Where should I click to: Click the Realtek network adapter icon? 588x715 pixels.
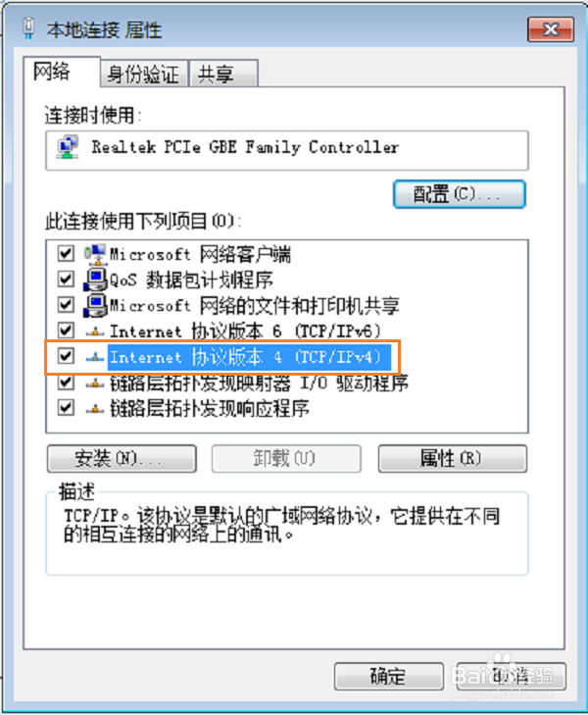click(x=68, y=147)
